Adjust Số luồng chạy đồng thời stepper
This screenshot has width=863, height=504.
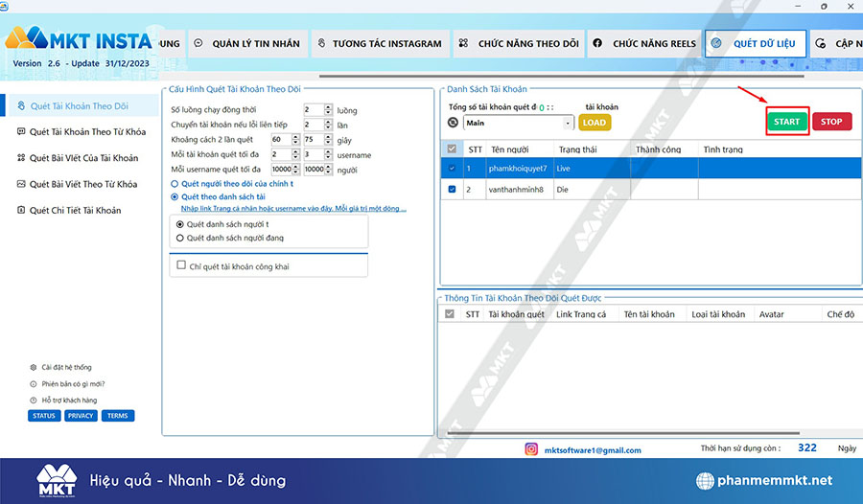pyautogui.click(x=328, y=109)
